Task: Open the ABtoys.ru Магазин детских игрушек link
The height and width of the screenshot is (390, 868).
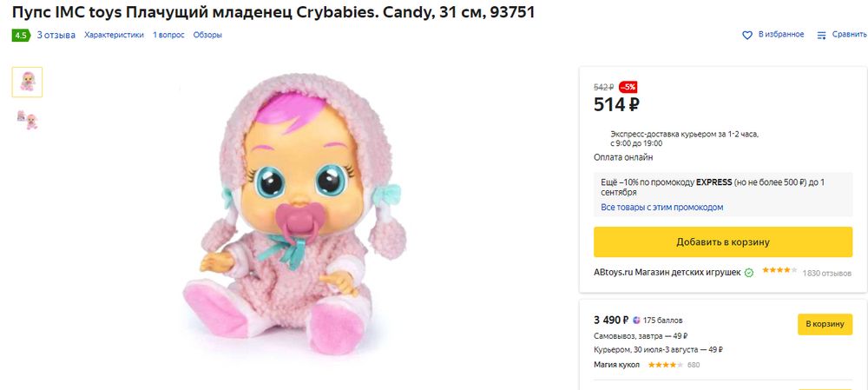Action: tap(667, 272)
